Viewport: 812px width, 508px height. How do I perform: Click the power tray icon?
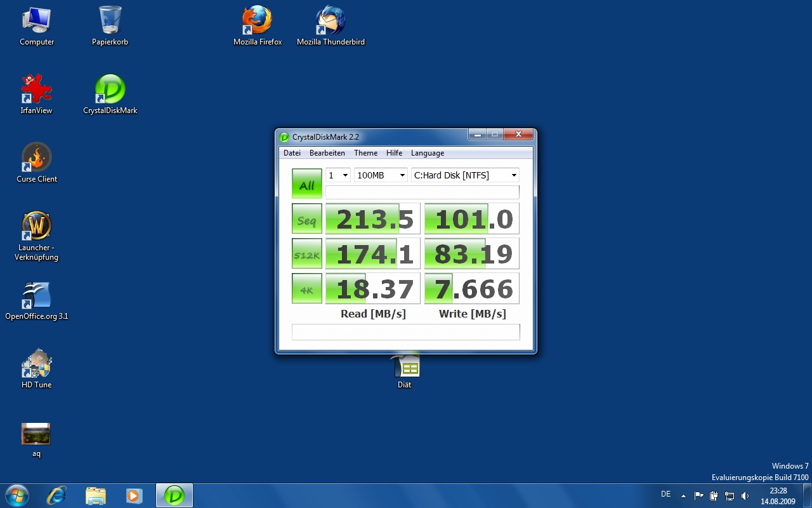coord(714,496)
